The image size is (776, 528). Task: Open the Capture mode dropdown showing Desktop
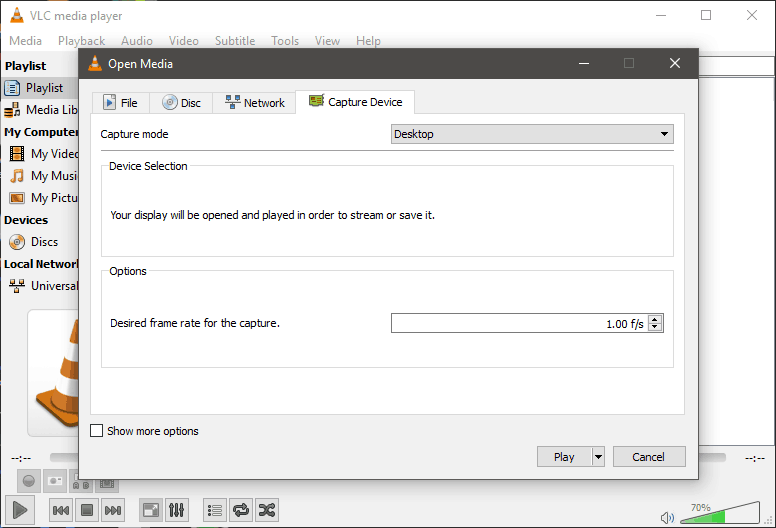[x=532, y=134]
